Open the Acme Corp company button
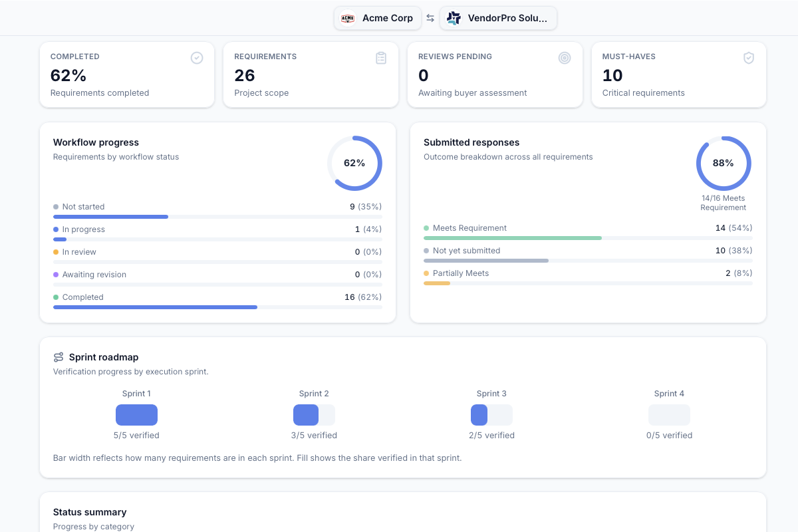This screenshot has height=532, width=798. point(378,18)
